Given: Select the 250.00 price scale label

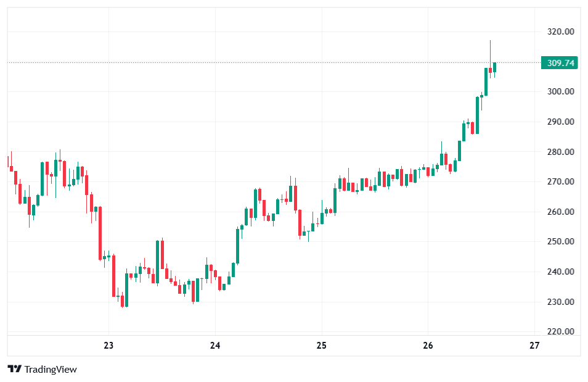Looking at the screenshot, I should click(x=560, y=242).
